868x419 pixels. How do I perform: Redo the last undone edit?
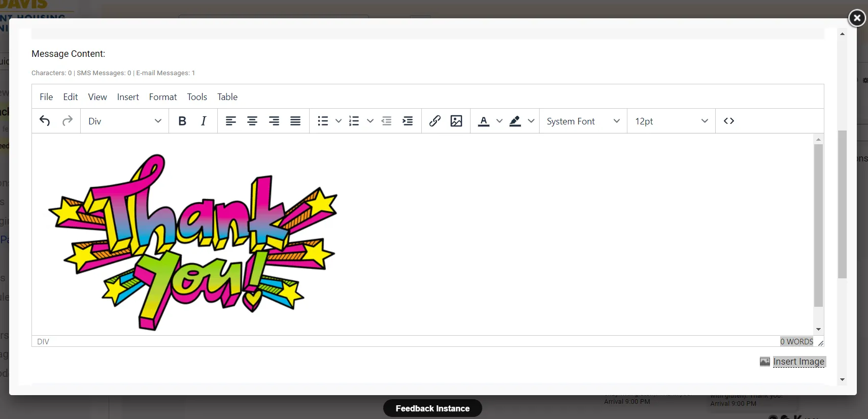(x=67, y=121)
